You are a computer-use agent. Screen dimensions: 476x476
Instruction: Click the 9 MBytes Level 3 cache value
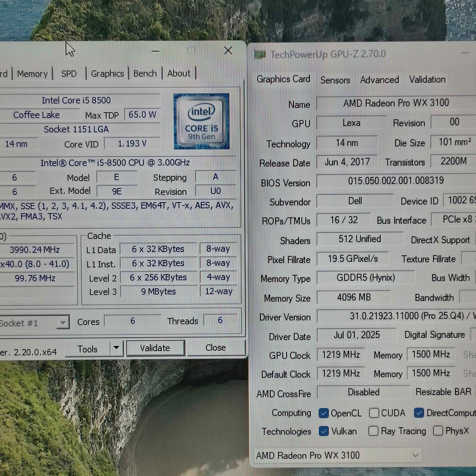pos(159,292)
